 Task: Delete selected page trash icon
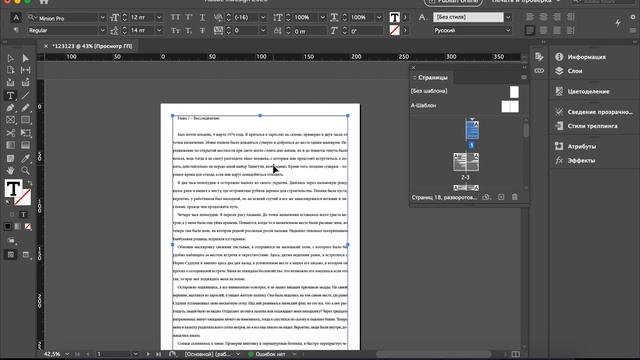[515, 197]
